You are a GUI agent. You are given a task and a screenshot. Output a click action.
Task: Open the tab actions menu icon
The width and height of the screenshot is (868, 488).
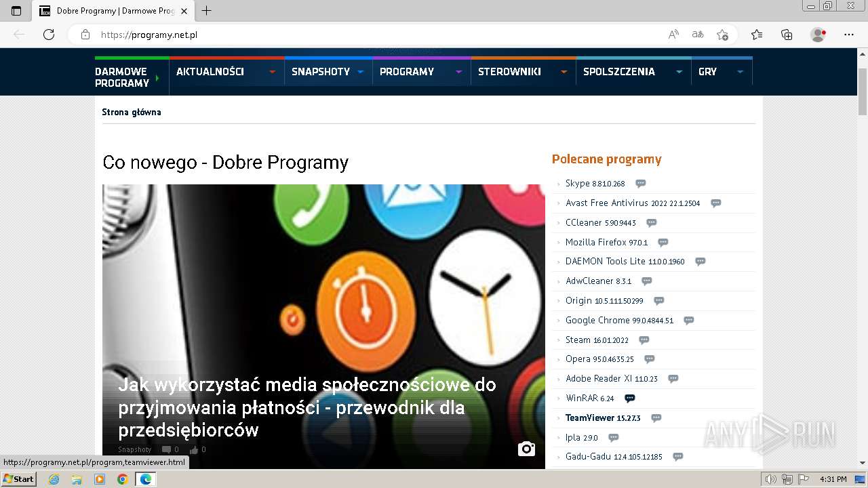(16, 11)
